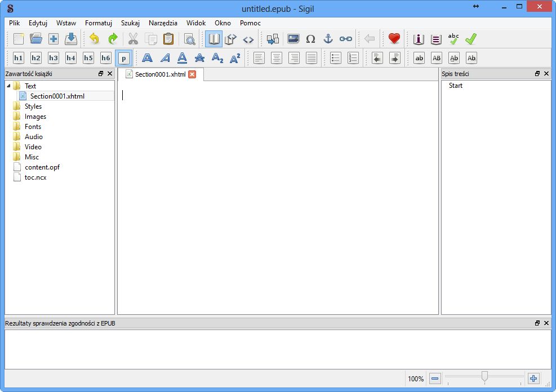The height and width of the screenshot is (392, 556).
Task: Click the zoom slider handle
Action: (x=484, y=377)
